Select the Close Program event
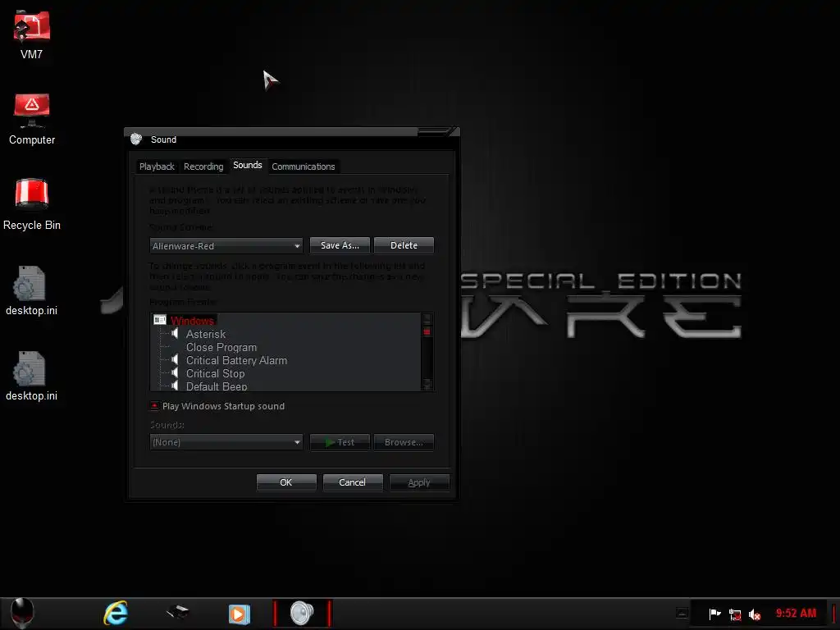The image size is (840, 630). coord(221,347)
